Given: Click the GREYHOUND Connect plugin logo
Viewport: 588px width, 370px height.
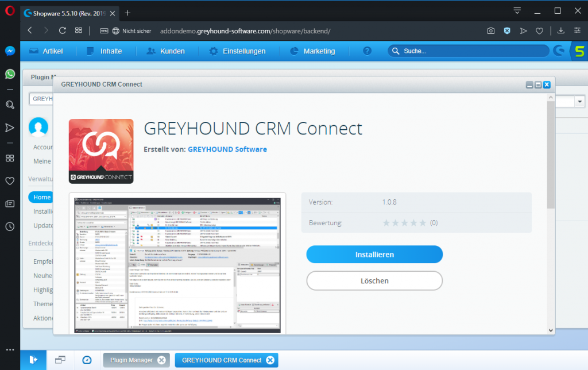Looking at the screenshot, I should 101,151.
